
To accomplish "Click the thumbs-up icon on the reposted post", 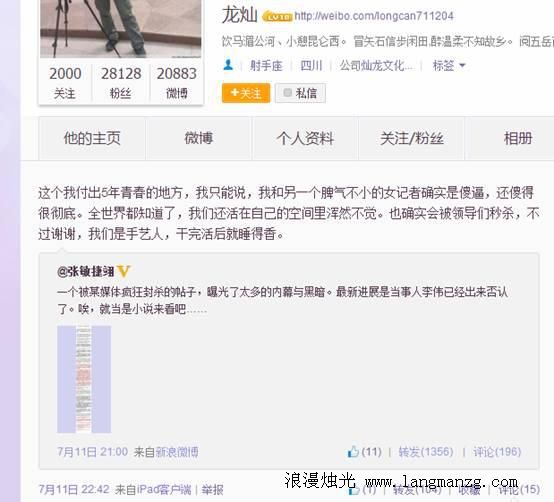I will [353, 451].
